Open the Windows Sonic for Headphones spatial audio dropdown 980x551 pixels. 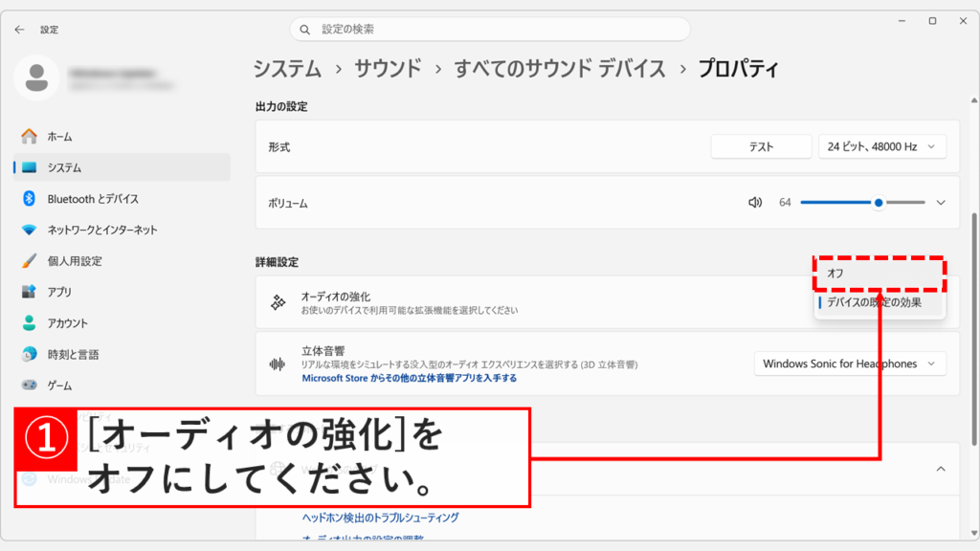coord(848,363)
